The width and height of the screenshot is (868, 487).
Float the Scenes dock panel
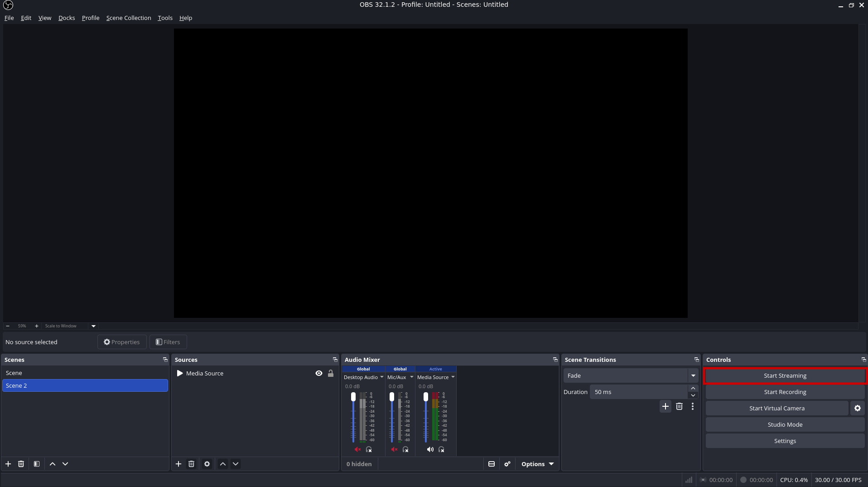165,360
